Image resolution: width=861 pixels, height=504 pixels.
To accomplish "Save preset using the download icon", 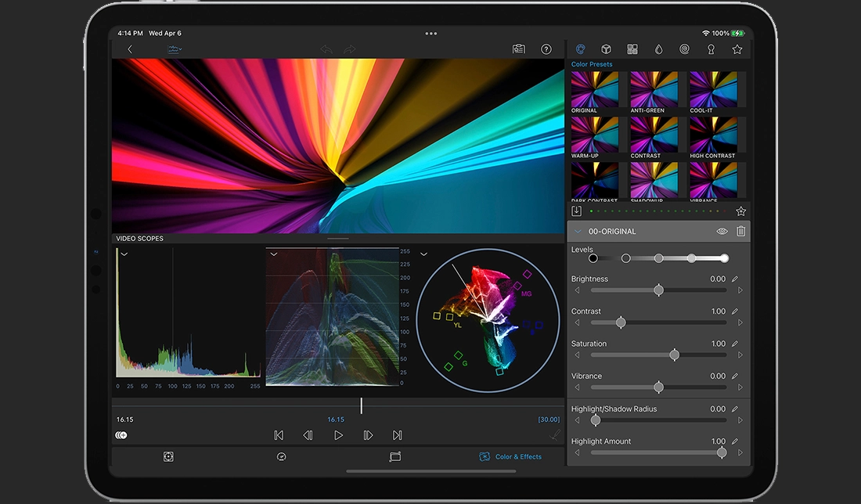I will [577, 211].
